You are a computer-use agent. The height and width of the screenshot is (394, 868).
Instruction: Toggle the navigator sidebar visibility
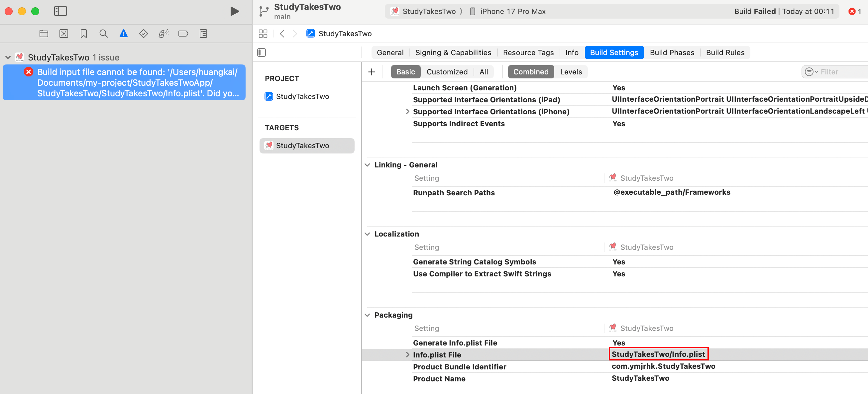pos(61,11)
